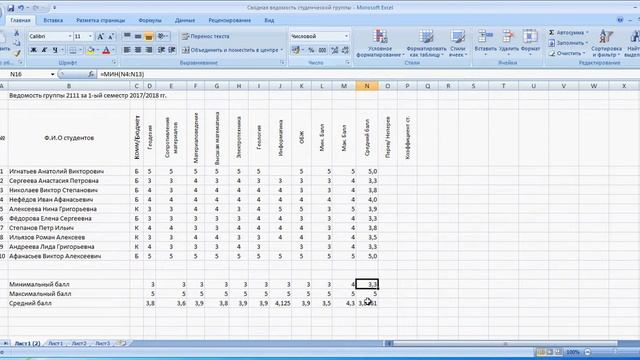Click the insert function fx button
This screenshot has height=360, width=640.
(91, 74)
